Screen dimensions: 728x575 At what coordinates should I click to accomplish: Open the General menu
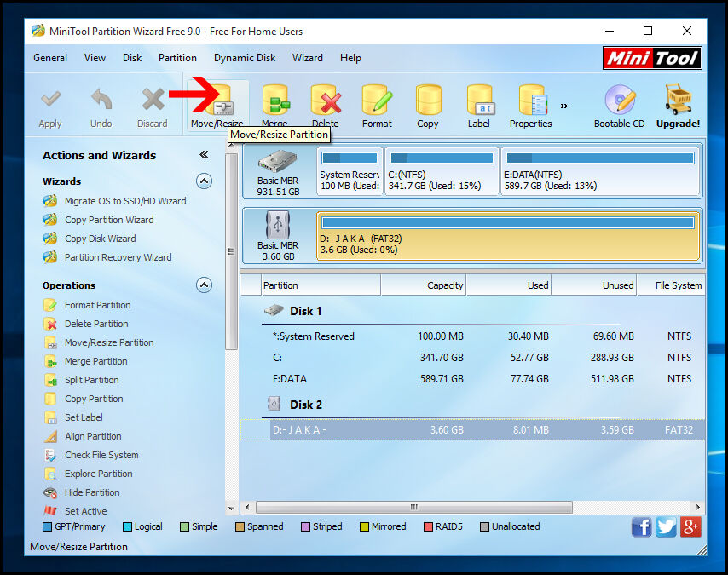(x=50, y=58)
